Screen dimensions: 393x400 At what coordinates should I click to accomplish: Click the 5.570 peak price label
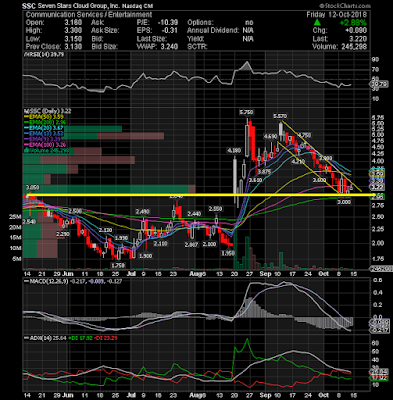[x=280, y=116]
